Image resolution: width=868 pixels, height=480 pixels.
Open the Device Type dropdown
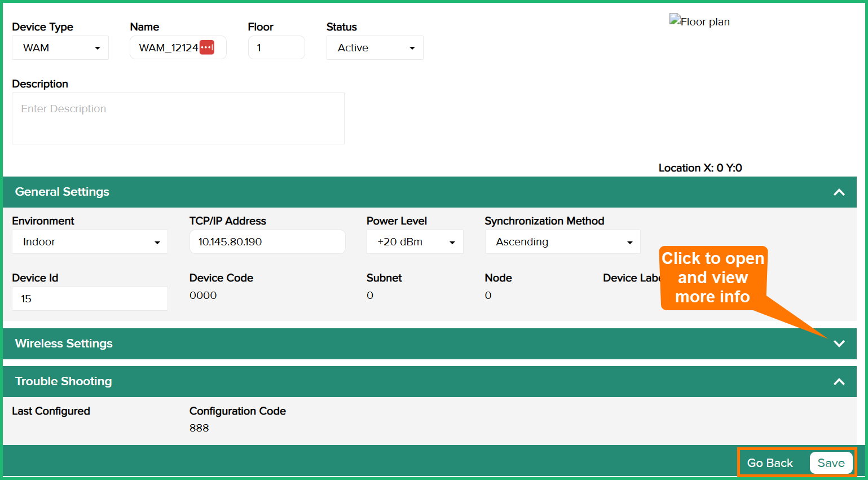[x=60, y=48]
